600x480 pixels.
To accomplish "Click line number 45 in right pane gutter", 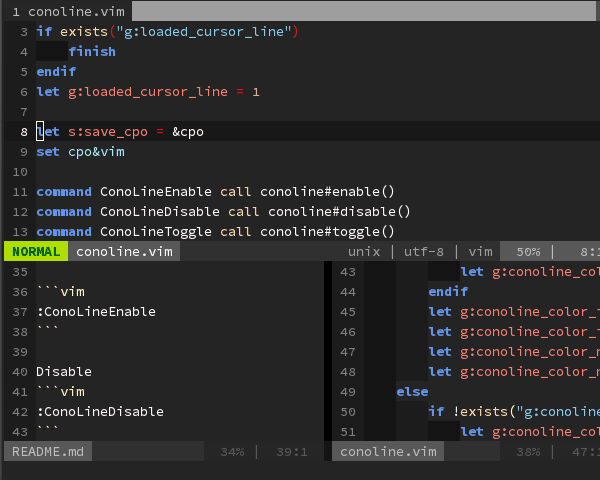I will point(348,312).
